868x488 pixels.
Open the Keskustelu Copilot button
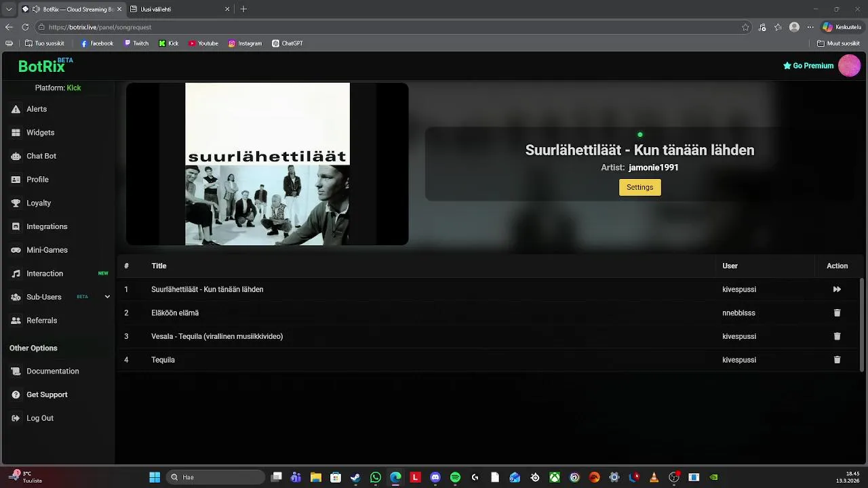[842, 27]
